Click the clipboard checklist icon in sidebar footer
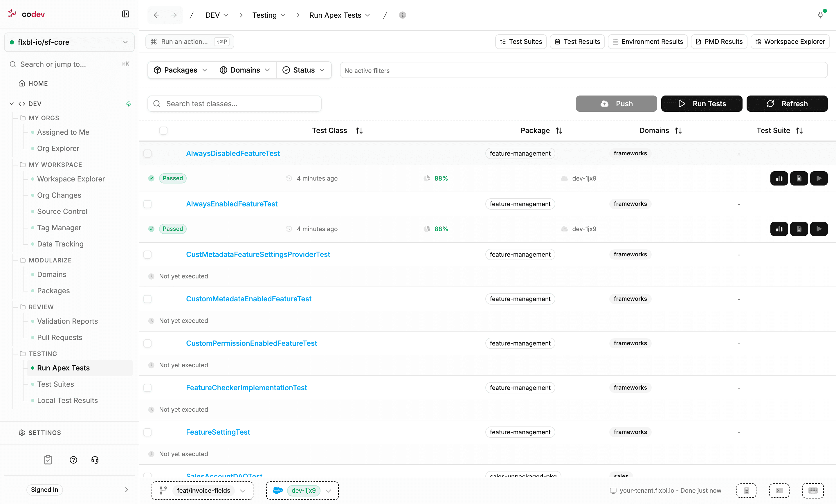Image resolution: width=836 pixels, height=504 pixels. pyautogui.click(x=48, y=460)
